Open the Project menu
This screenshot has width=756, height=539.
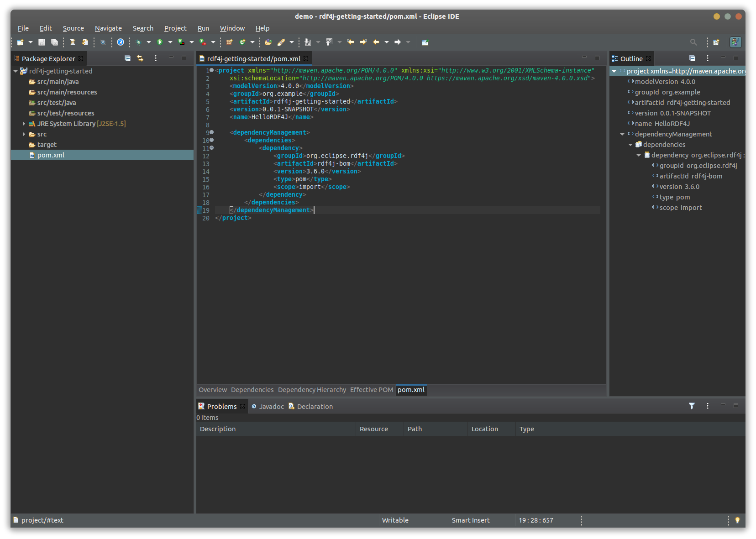(x=175, y=28)
